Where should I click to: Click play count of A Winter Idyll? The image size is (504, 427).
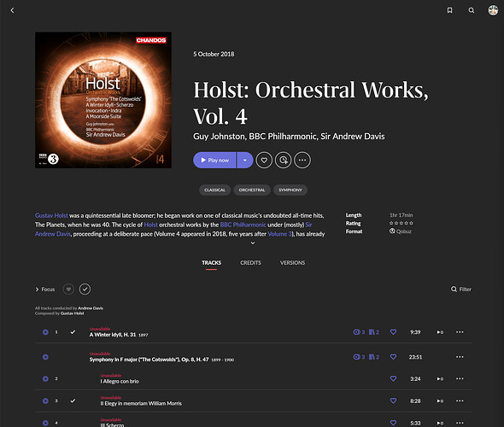[x=440, y=332]
